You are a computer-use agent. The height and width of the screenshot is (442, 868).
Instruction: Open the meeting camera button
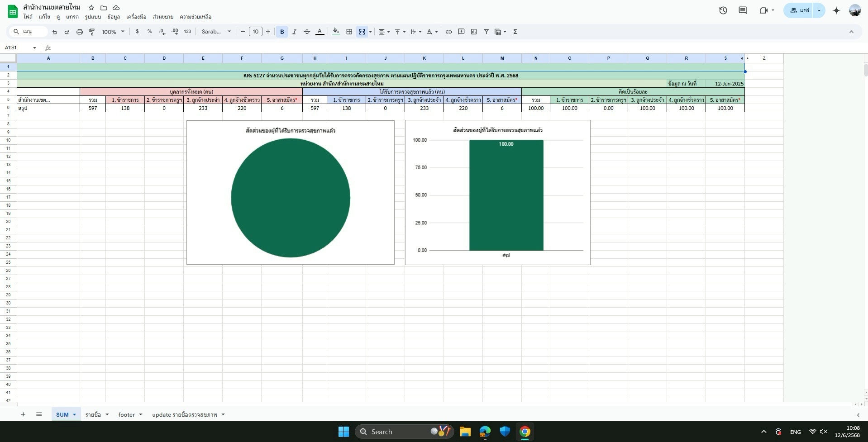coord(767,10)
